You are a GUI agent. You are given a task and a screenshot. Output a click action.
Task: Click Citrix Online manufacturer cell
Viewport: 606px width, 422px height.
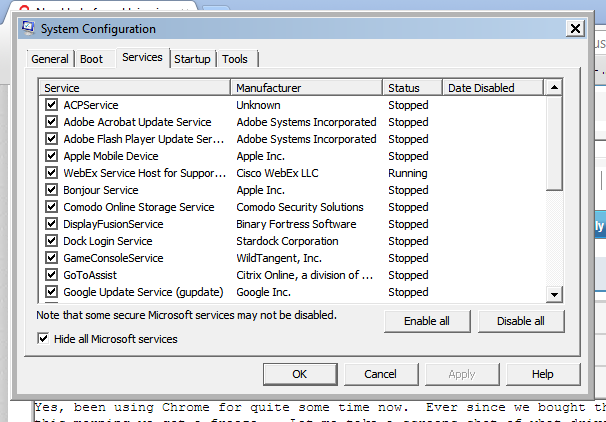pyautogui.click(x=305, y=275)
